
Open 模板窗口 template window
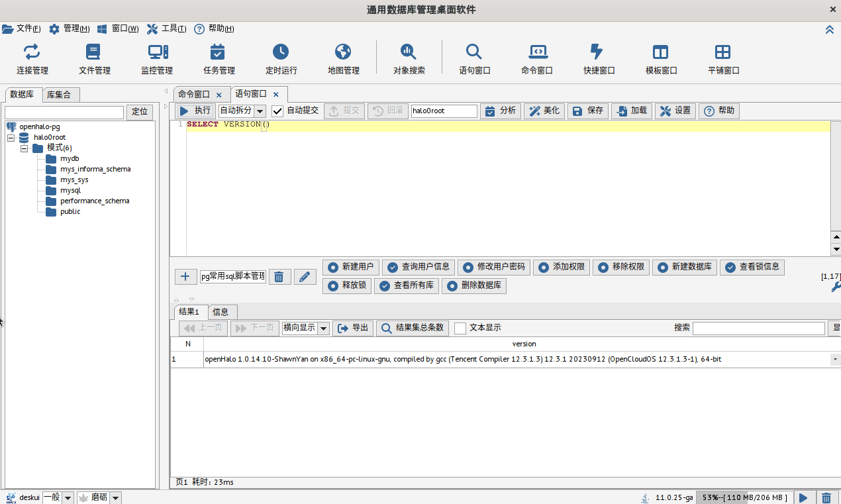661,60
